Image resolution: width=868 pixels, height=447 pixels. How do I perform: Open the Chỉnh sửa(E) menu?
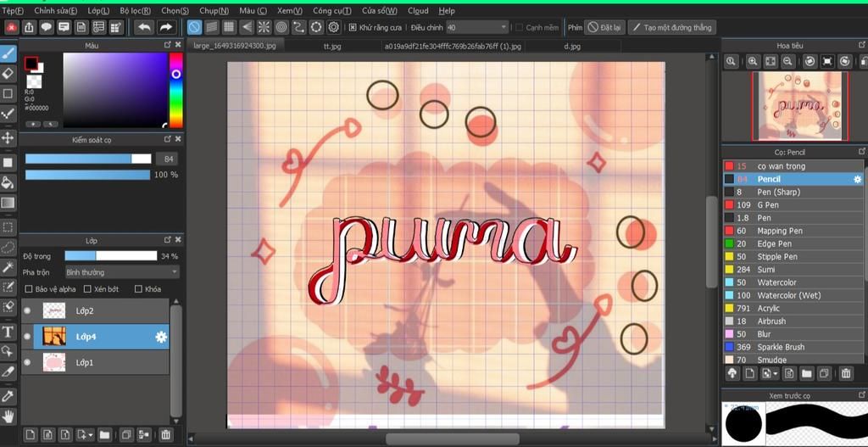click(55, 10)
